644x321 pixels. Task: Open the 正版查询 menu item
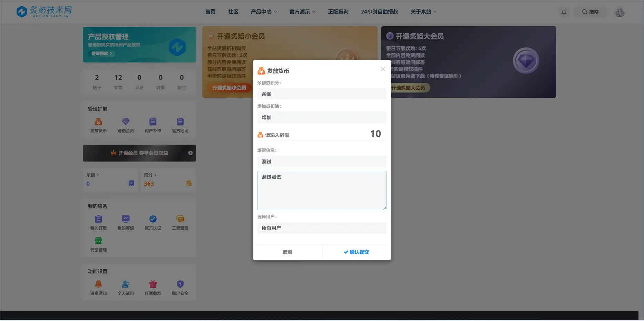click(x=338, y=11)
